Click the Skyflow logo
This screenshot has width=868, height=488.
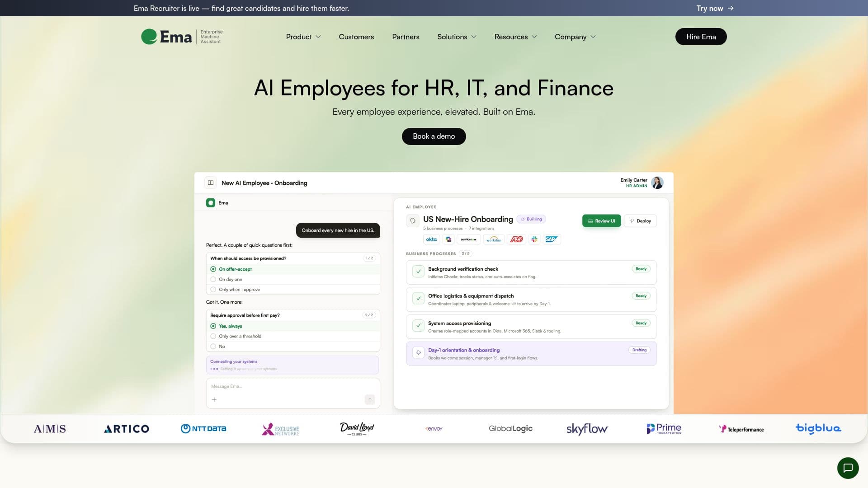tap(587, 428)
